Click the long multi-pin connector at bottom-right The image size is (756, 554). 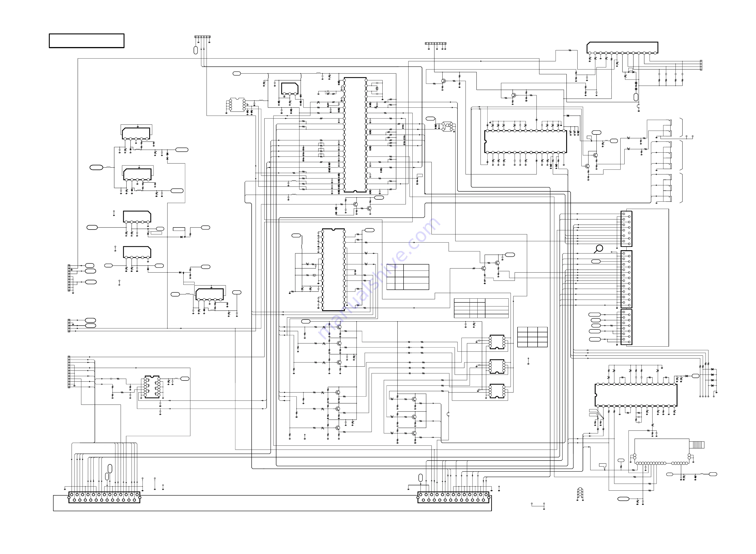453,497
